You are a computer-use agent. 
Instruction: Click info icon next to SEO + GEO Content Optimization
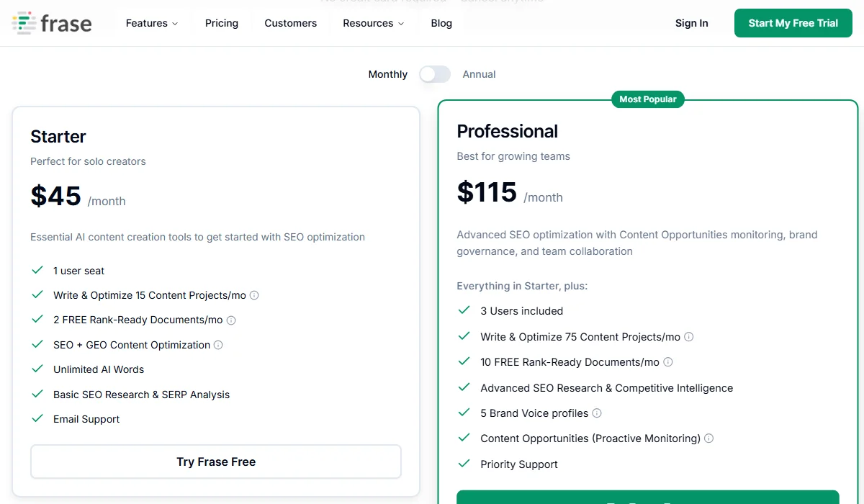coord(217,345)
